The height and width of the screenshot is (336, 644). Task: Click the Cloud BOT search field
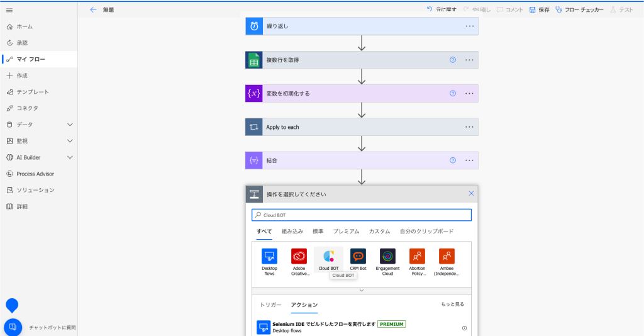362,215
